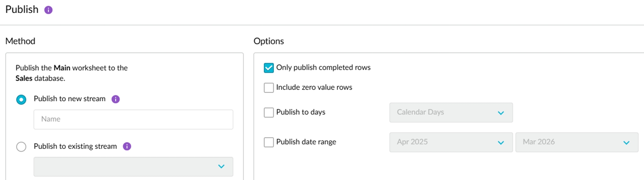Screen dimensions: 644x180
Task: Open the Mar 2026 end date dropdown
Action: 576,142
